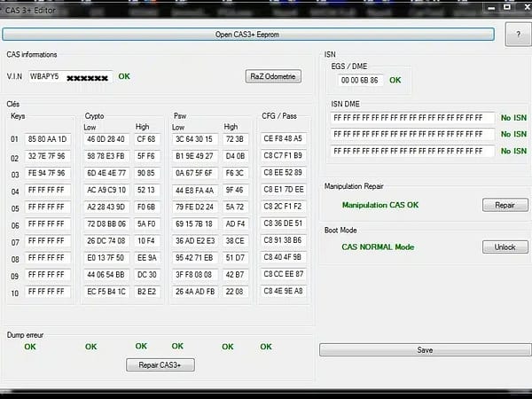The width and height of the screenshot is (532, 399).
Task: Select CFG / Pass field C8 EE 52 89
Action: [284, 172]
